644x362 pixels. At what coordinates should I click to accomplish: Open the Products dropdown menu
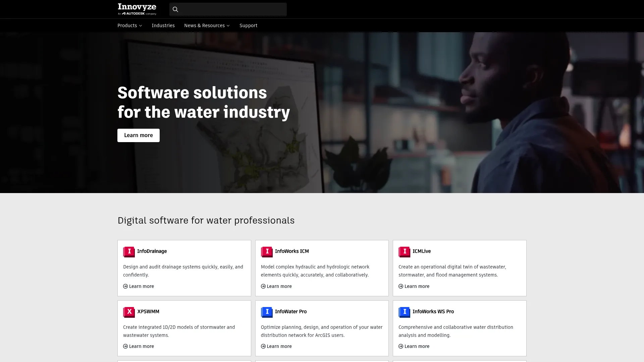(130, 25)
